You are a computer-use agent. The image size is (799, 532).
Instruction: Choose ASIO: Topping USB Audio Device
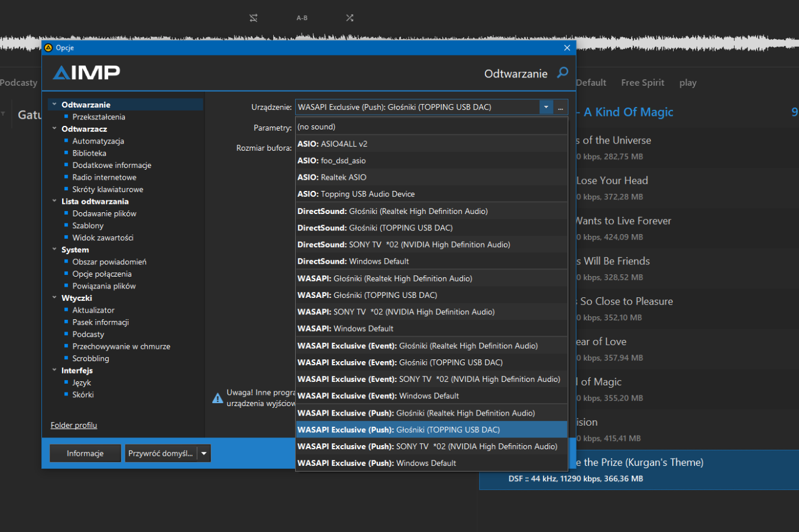[x=432, y=194]
